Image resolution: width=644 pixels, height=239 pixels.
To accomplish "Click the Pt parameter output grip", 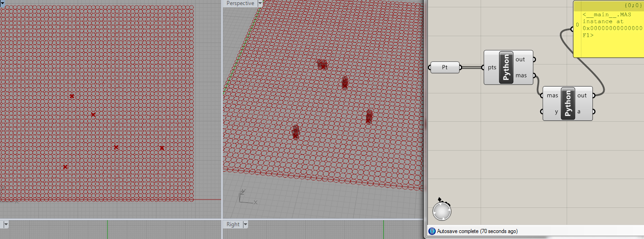I will pyautogui.click(x=460, y=68).
